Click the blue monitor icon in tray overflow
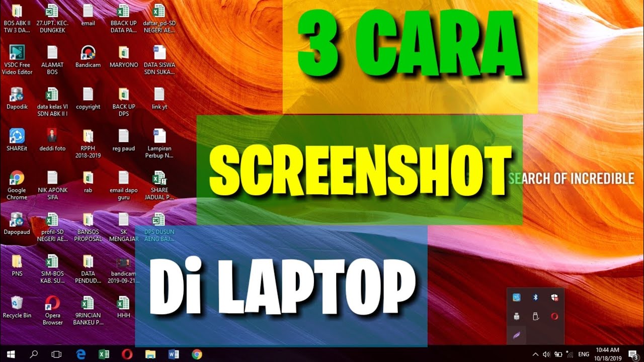 pos(517,298)
